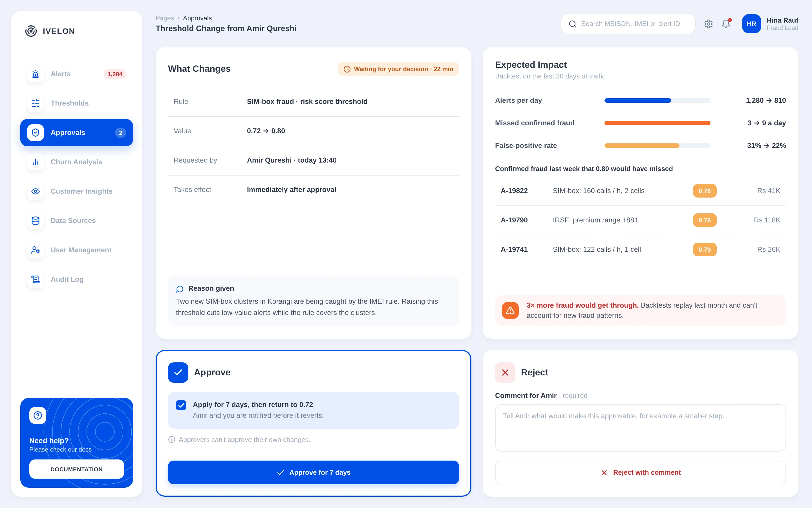
Task: Click the Thresholds sliders icon
Action: click(36, 103)
